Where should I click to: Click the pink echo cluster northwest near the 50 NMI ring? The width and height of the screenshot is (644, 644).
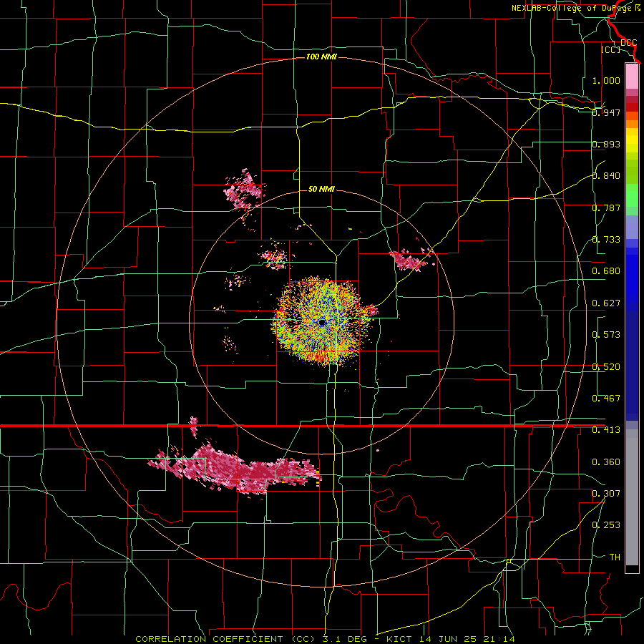(x=244, y=190)
